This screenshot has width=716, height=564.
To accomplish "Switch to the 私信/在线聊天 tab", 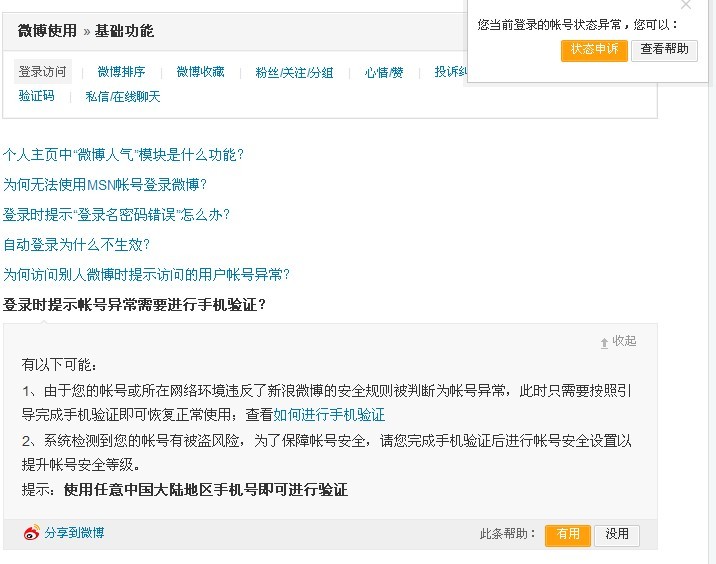I will coord(123,97).
